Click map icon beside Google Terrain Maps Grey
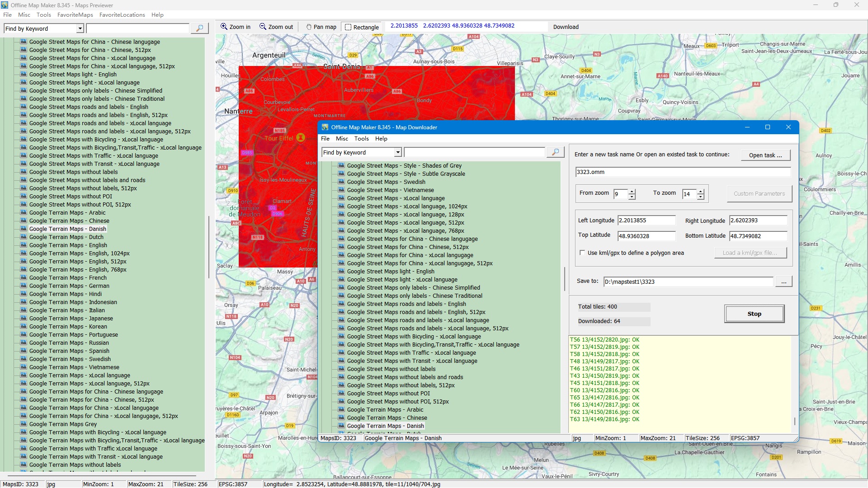 click(24, 424)
